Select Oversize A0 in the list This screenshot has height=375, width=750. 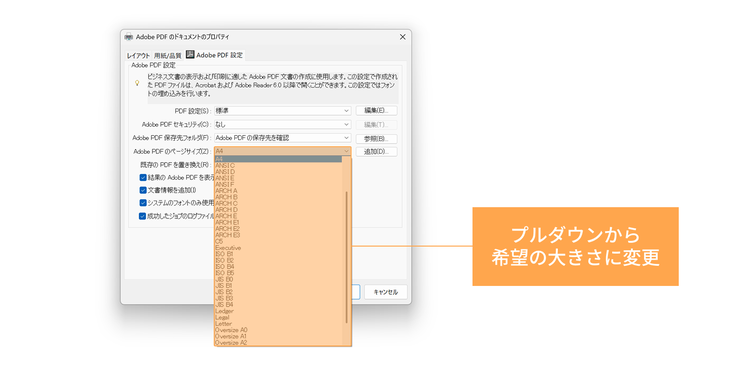tap(278, 330)
